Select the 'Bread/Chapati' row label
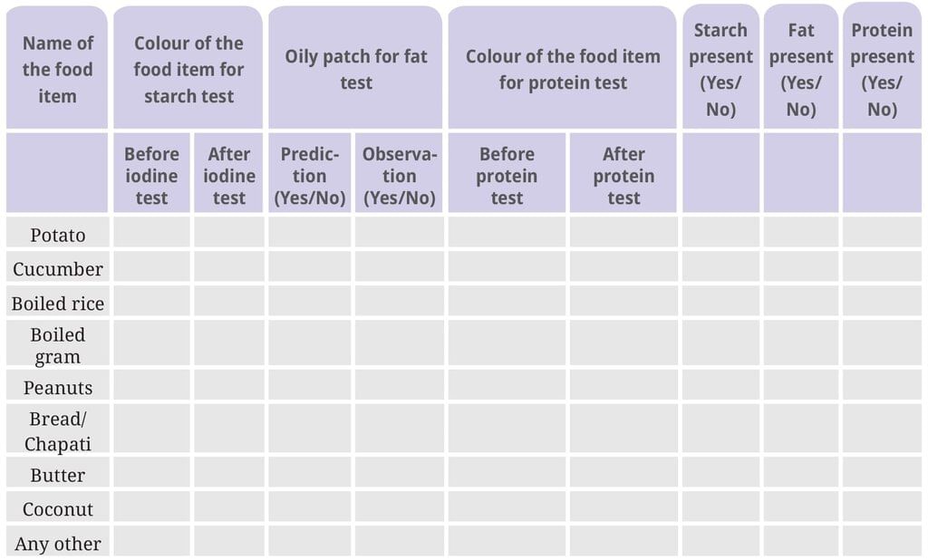This screenshot has height=560, width=928. click(x=57, y=431)
